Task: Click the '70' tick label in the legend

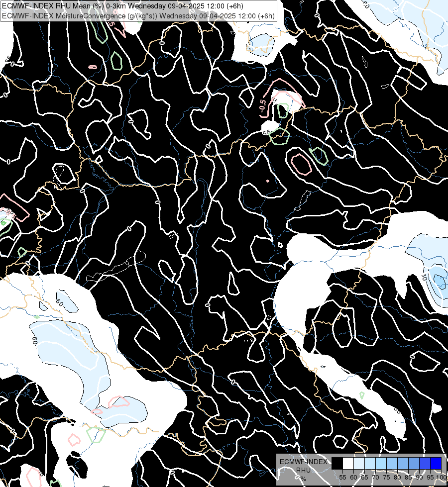Action: tap(375, 478)
